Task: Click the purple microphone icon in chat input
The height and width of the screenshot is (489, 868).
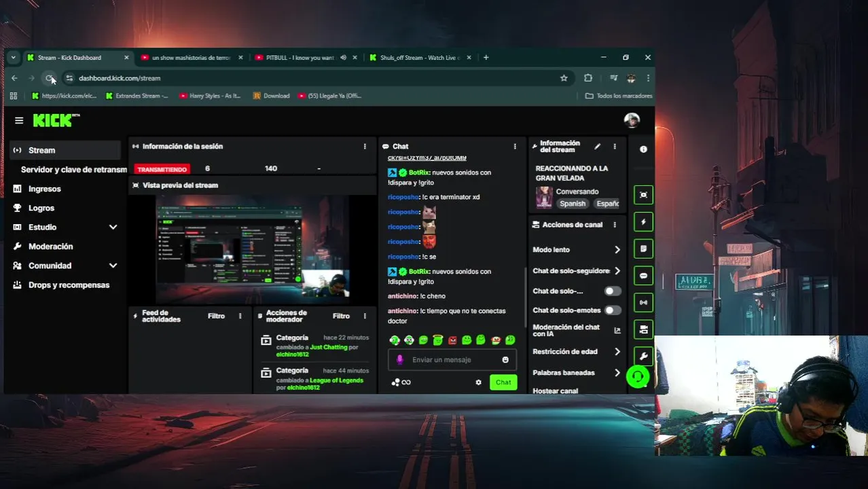Action: 399,360
